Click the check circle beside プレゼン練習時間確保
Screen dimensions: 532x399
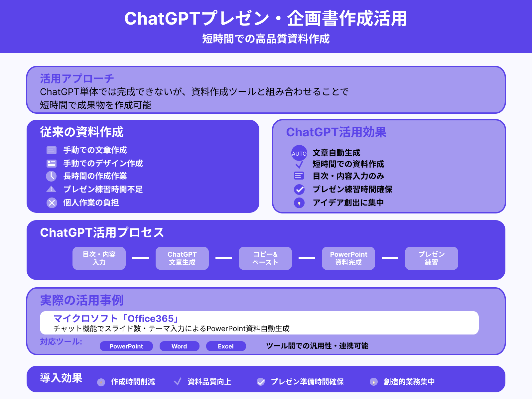point(299,189)
